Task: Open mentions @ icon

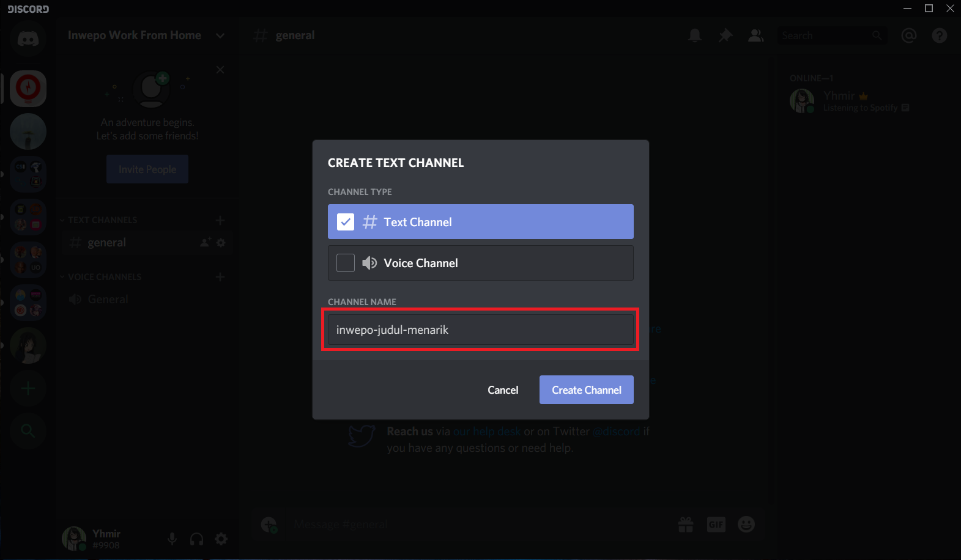Action: [909, 35]
